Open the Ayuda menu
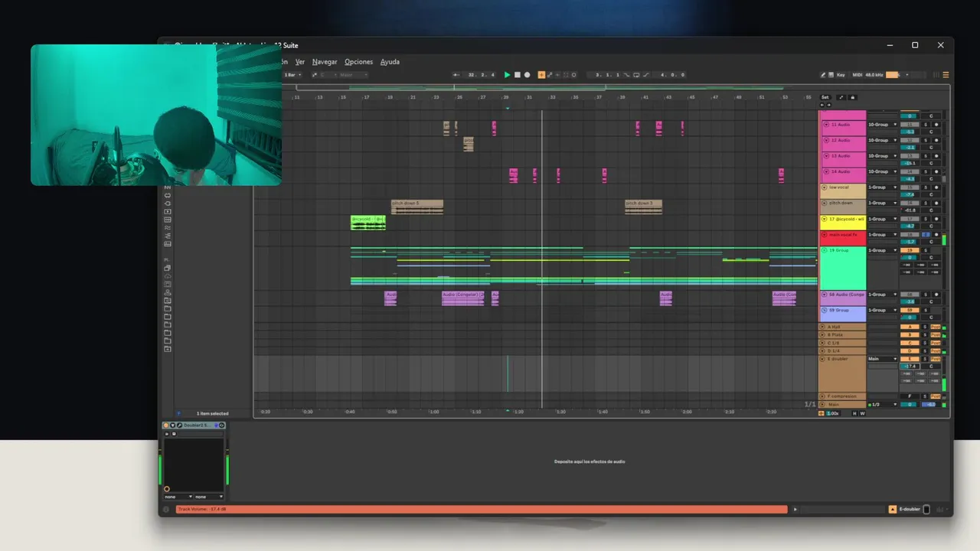Image resolution: width=980 pixels, height=551 pixels. 390,62
